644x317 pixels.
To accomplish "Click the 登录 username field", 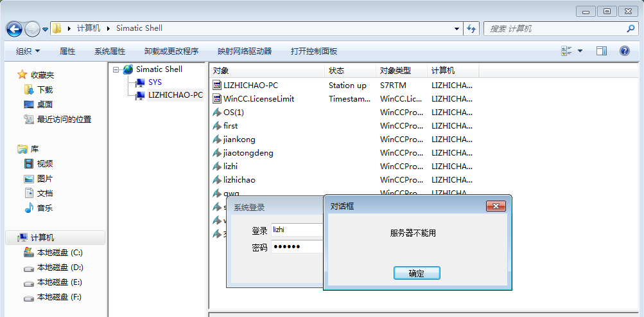I will [x=297, y=230].
